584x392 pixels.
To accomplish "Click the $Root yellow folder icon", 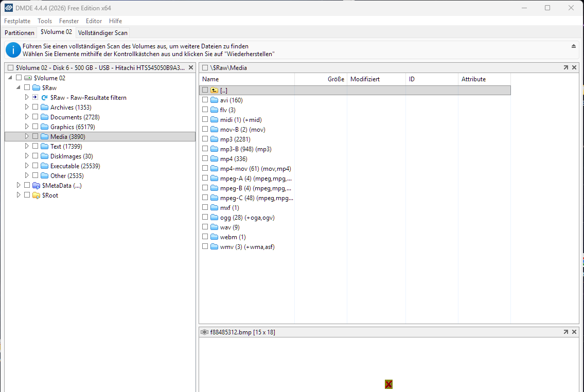I will pyautogui.click(x=36, y=195).
